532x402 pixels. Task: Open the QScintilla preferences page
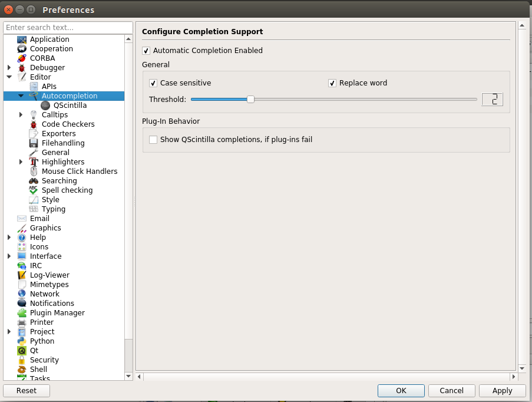70,106
